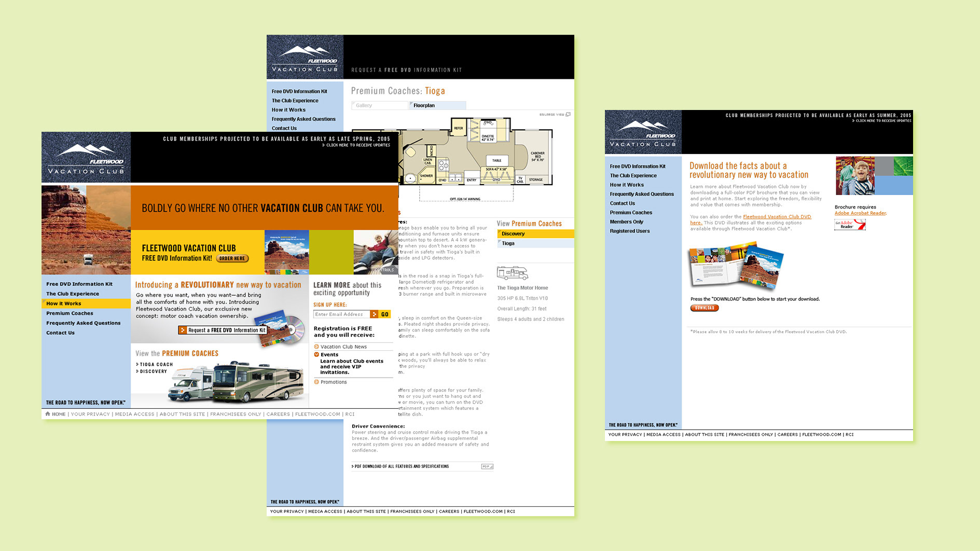Open Free DVD Information Kit in the home page sidebar

click(x=79, y=284)
